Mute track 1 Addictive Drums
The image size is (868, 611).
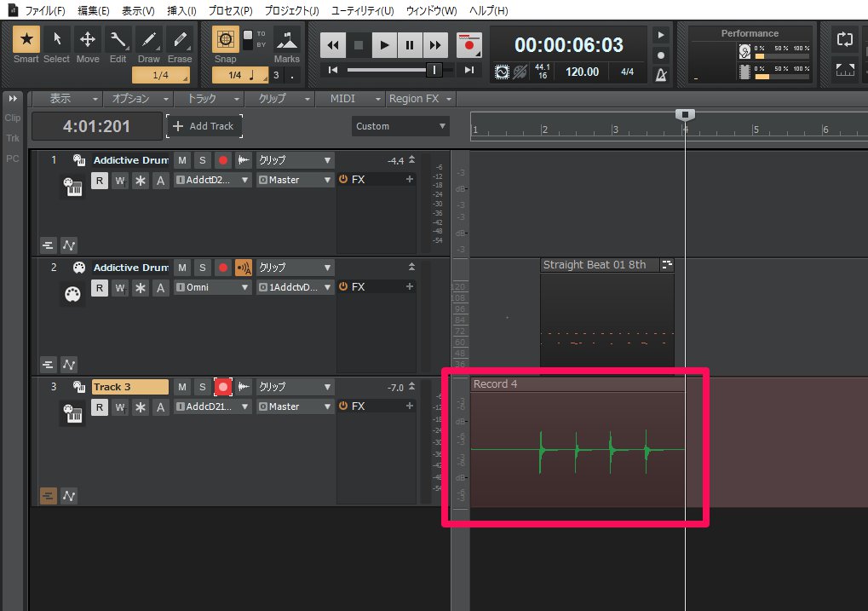coord(182,160)
